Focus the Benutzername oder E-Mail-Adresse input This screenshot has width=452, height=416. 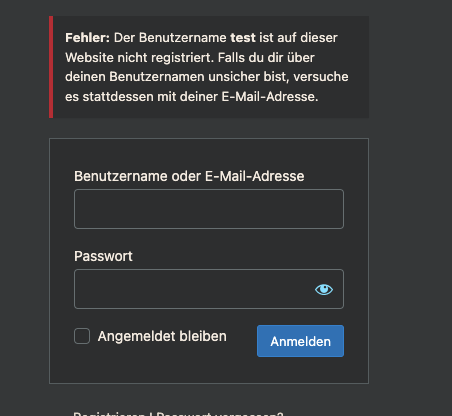209,209
